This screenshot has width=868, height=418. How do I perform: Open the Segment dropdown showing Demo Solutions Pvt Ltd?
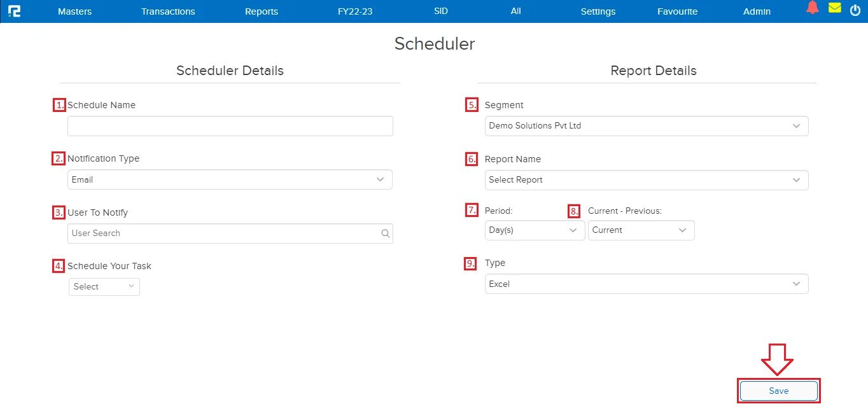tap(796, 125)
